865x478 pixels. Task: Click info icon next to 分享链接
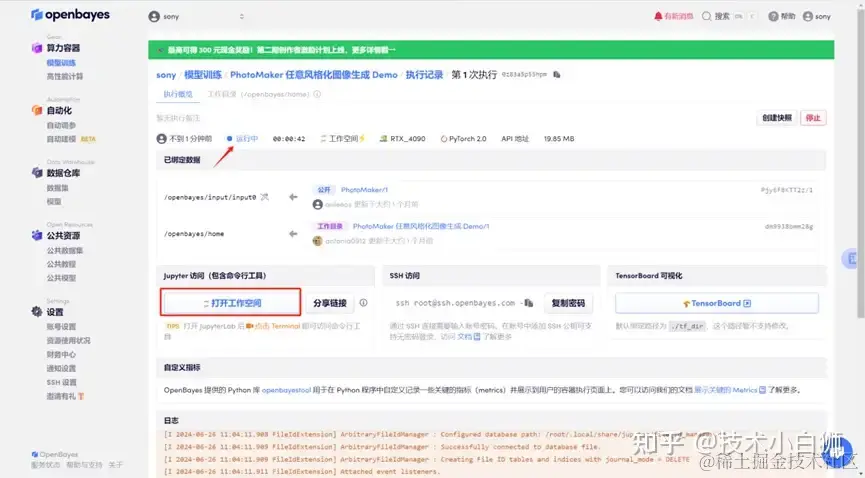point(364,302)
